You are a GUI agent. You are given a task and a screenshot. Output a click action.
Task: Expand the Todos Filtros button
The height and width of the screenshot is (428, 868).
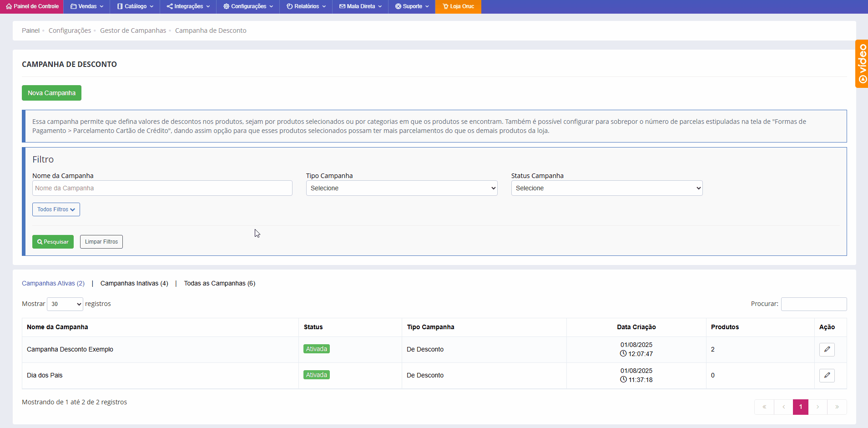tap(56, 209)
